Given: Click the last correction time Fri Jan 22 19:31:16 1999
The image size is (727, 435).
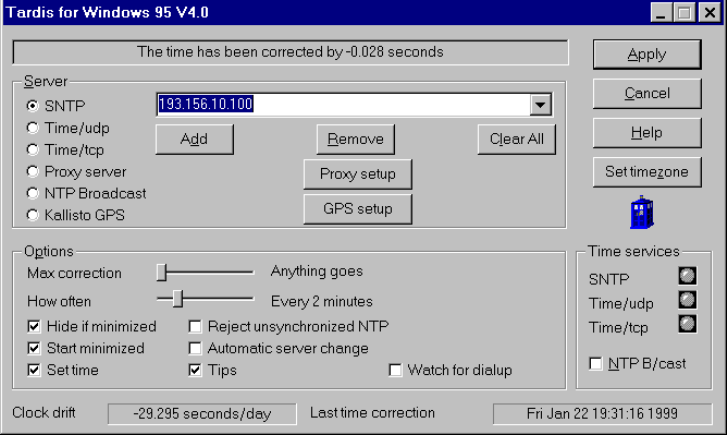Looking at the screenshot, I should point(602,414).
